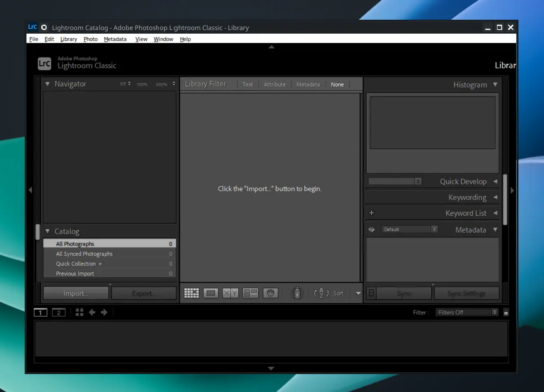
Task: Open the Metadata menu
Action: coord(115,39)
